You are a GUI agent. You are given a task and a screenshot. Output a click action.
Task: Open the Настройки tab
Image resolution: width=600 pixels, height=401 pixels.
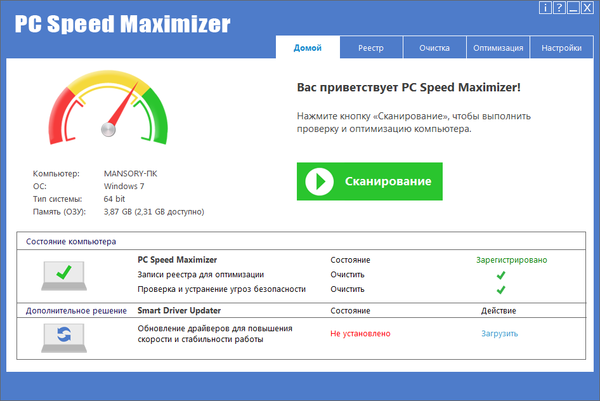(x=561, y=48)
